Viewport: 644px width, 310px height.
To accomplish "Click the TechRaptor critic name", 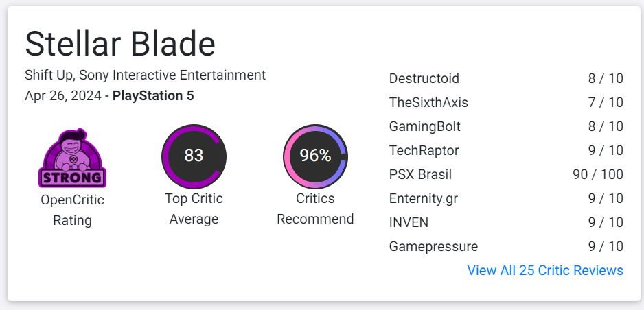I will [x=424, y=150].
